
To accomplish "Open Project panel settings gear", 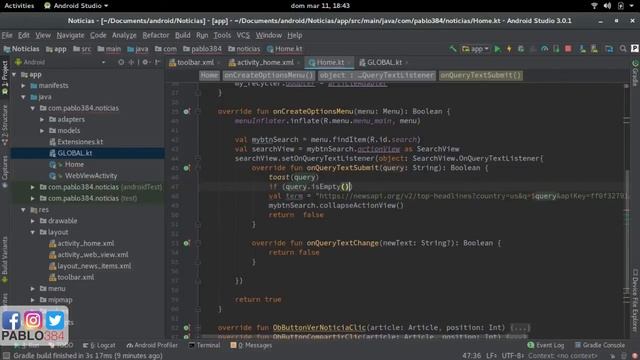I will [x=145, y=62].
